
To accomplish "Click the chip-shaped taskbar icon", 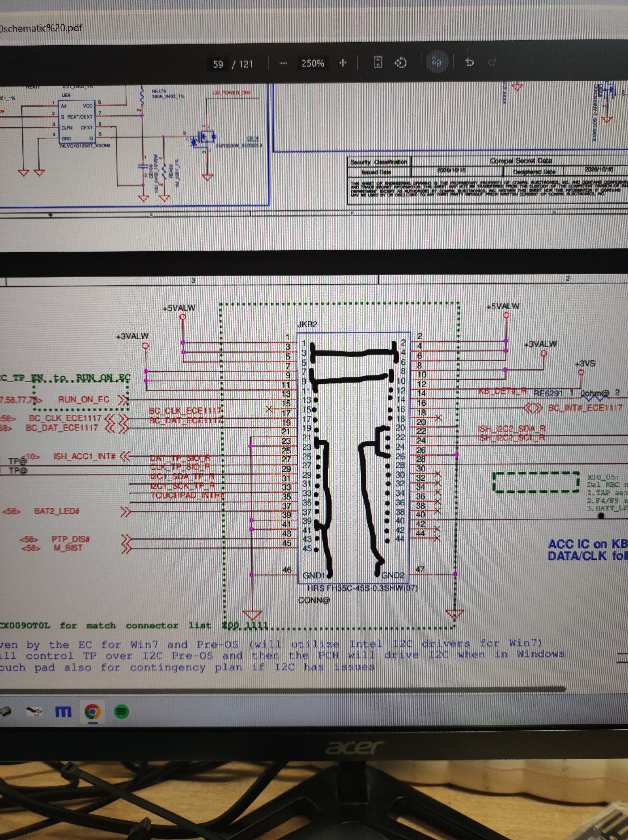I will tap(5, 711).
